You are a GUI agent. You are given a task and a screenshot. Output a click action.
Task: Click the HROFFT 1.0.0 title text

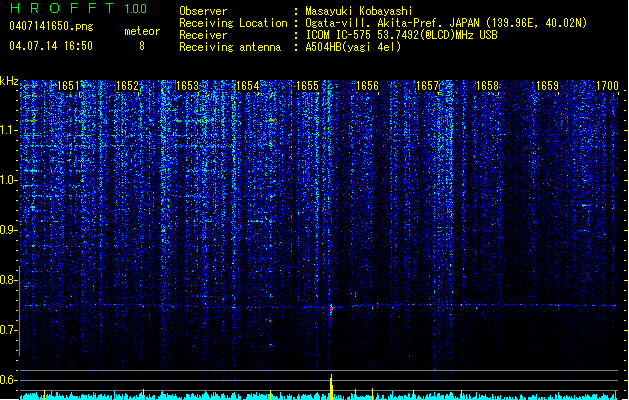(78, 8)
